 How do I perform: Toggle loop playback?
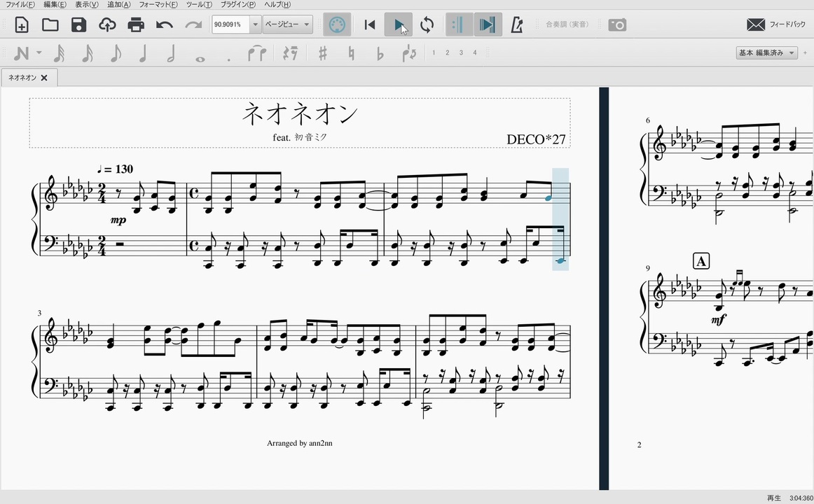[x=427, y=25]
